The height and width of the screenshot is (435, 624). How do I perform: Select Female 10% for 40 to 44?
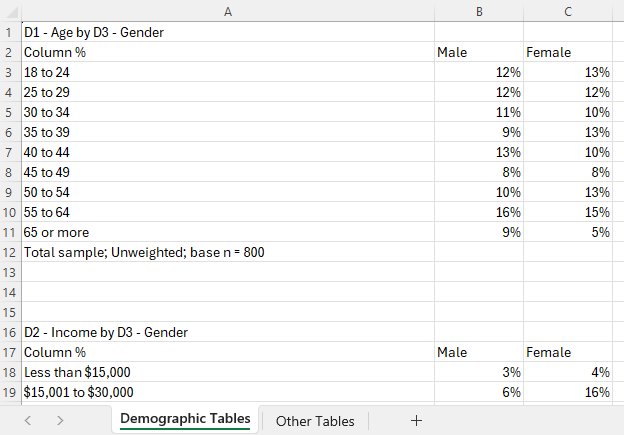pyautogui.click(x=568, y=152)
